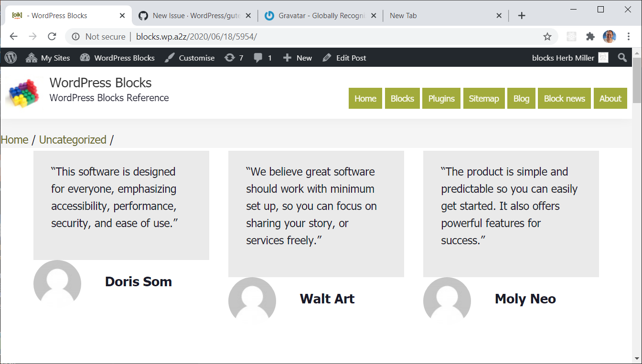Close the Gravatar browser tab

[373, 16]
